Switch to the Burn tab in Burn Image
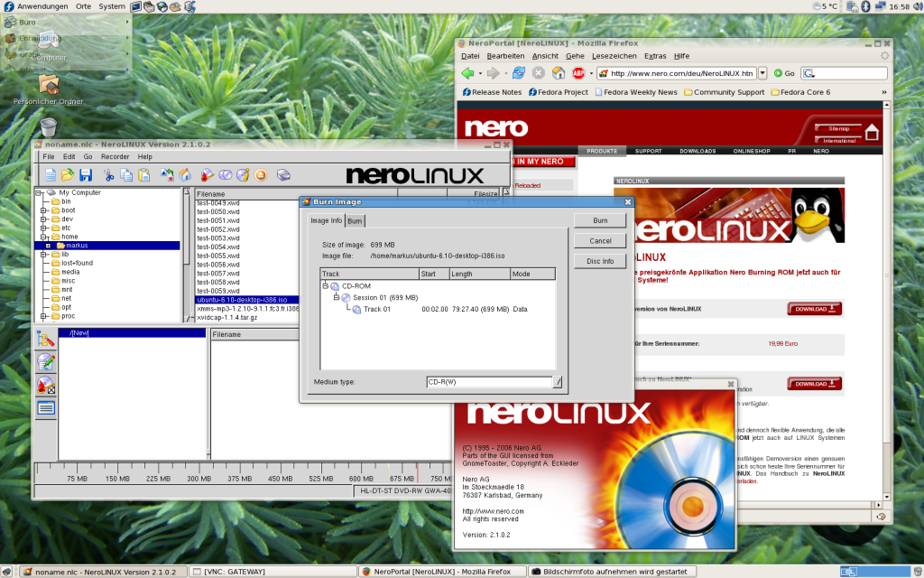924x578 pixels. tap(355, 221)
